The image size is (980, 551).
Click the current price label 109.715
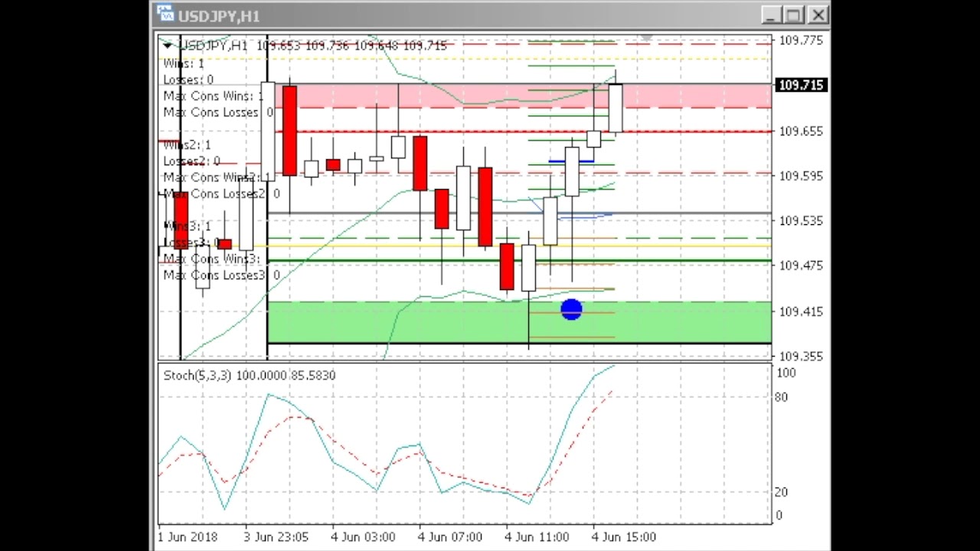click(x=801, y=85)
